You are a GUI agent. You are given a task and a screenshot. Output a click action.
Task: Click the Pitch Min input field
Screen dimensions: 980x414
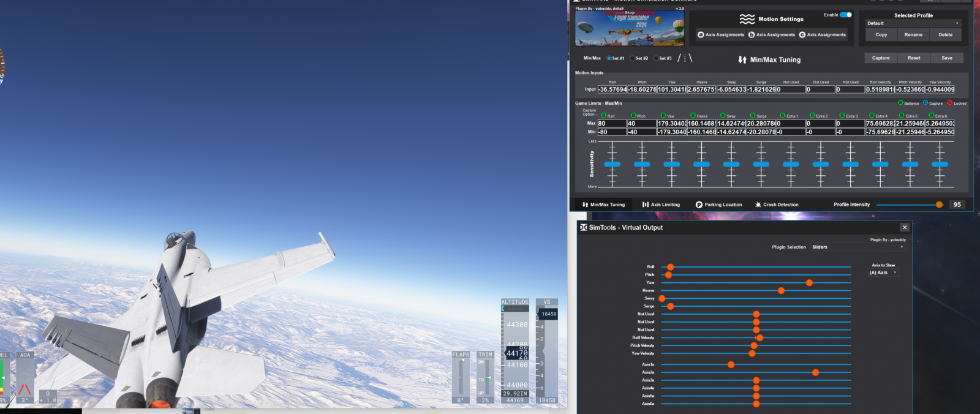641,132
